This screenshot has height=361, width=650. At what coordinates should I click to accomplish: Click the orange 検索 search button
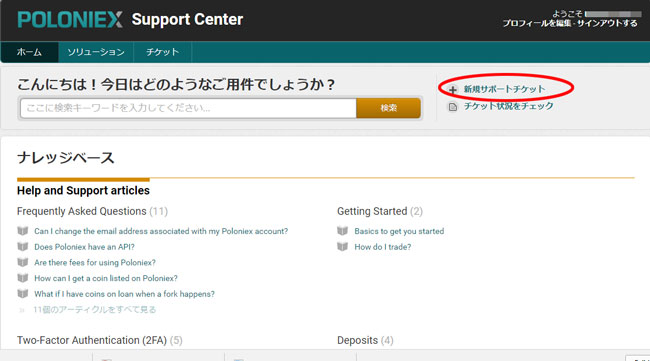388,108
